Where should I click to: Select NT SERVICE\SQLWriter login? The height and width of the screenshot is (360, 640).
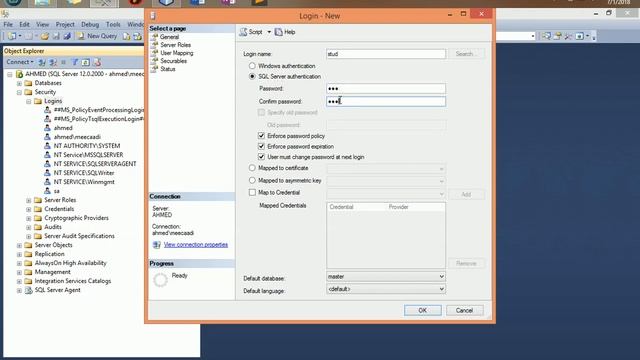[84, 173]
